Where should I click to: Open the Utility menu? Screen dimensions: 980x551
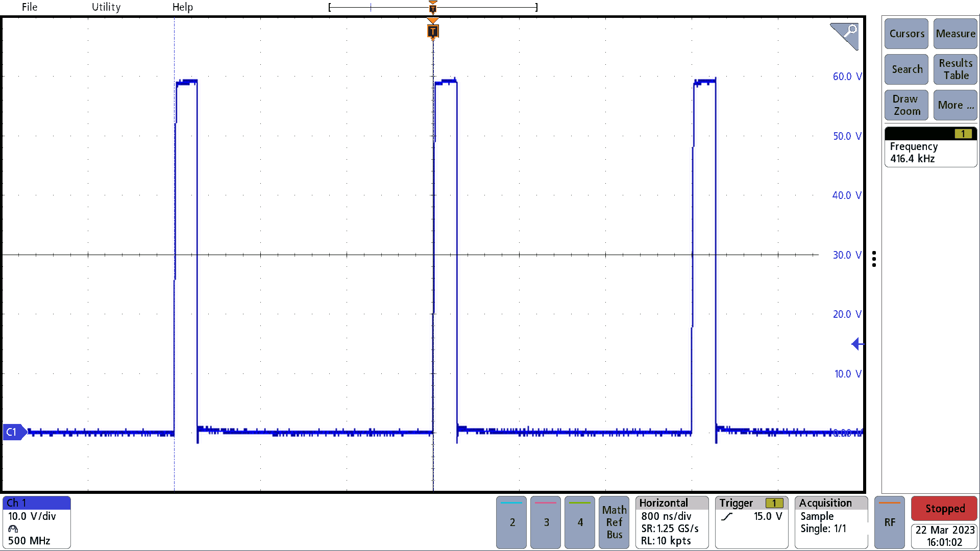106,7
